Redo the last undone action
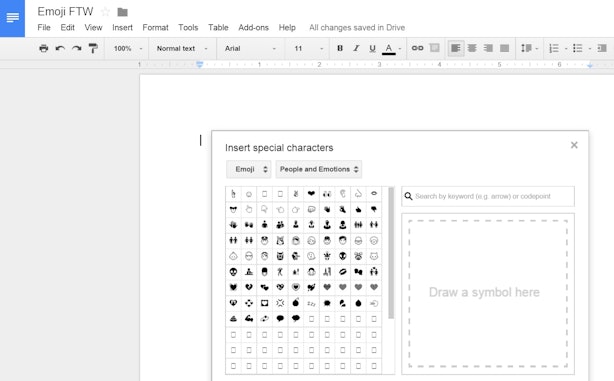Image resolution: width=614 pixels, height=381 pixels. (76, 48)
